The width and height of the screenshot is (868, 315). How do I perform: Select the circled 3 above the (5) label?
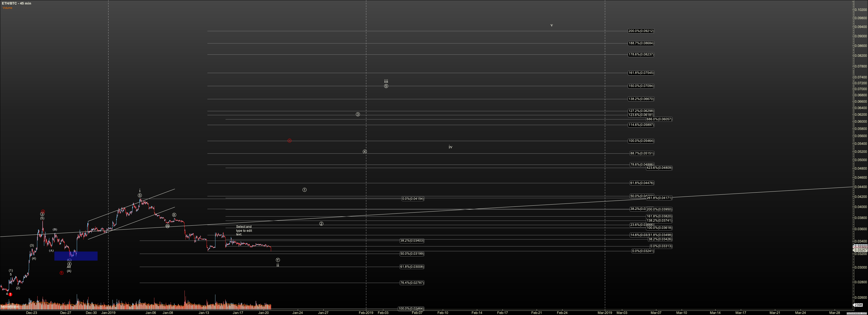point(42,214)
